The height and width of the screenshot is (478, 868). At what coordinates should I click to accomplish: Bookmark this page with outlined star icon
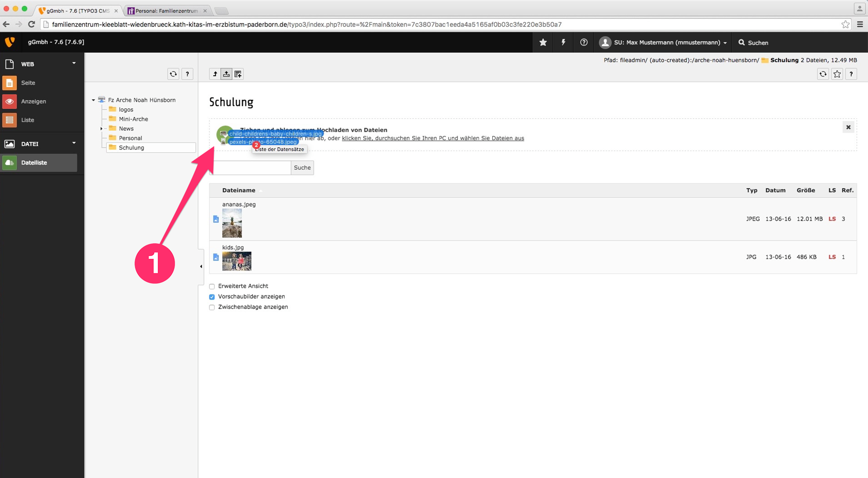point(837,74)
